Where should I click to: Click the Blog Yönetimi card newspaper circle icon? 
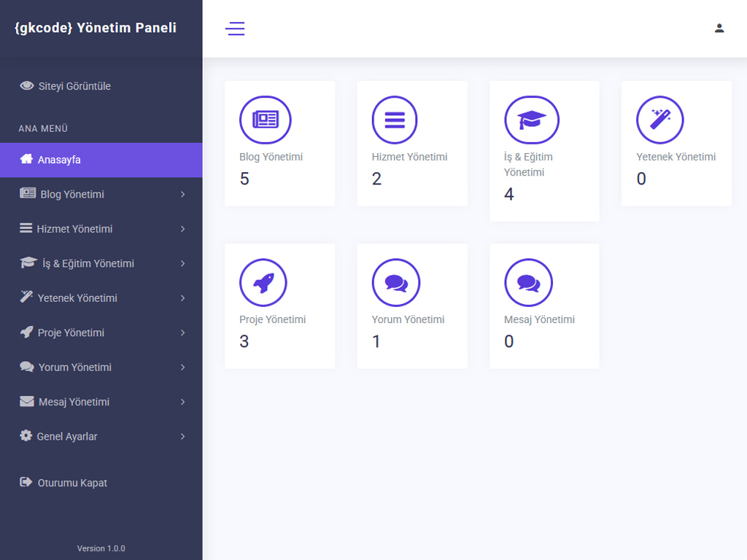pos(266,120)
